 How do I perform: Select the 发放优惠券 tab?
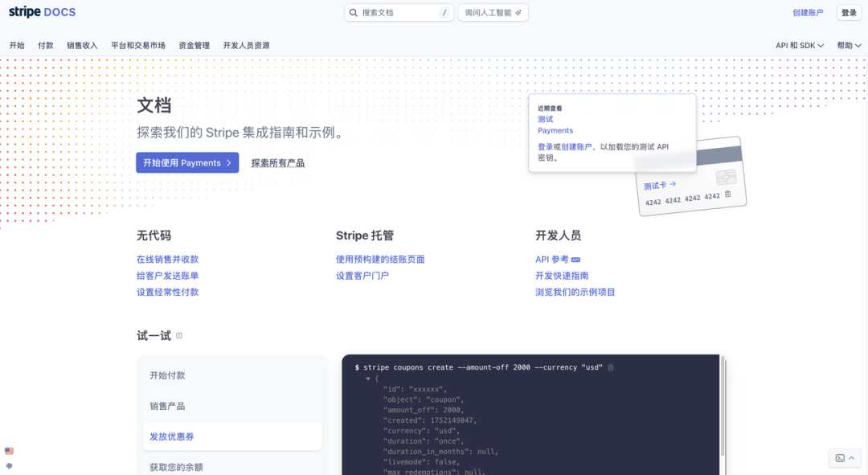(x=232, y=436)
